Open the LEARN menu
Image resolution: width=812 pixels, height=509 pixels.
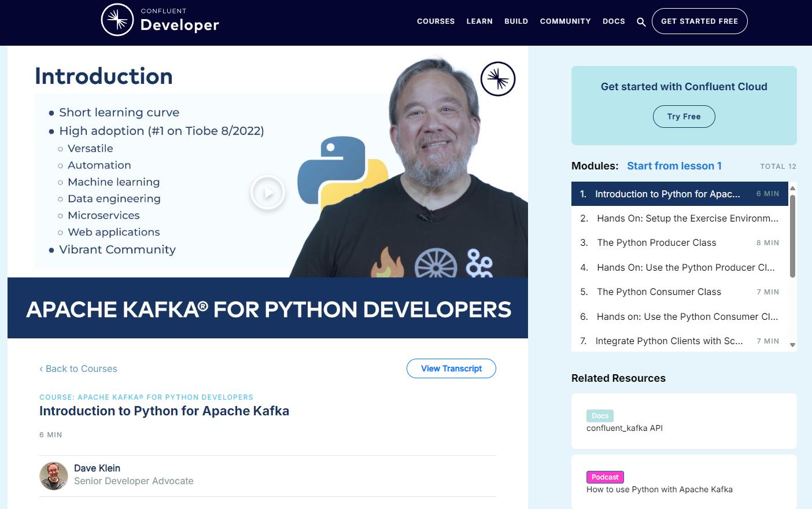coord(479,21)
